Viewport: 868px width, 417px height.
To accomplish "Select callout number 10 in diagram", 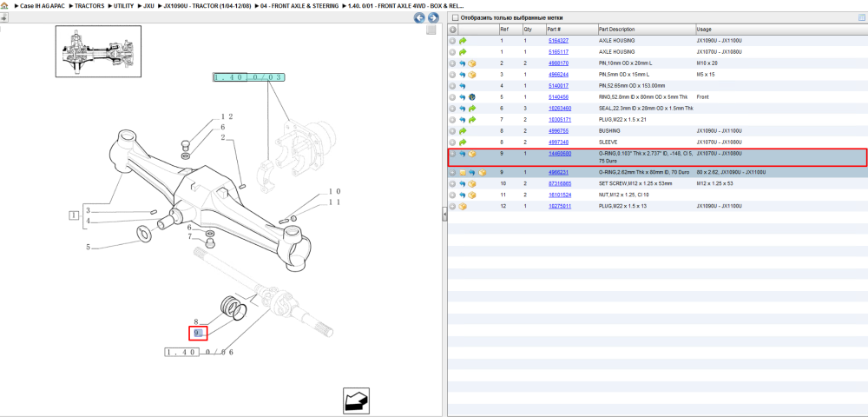I will pos(334,192).
